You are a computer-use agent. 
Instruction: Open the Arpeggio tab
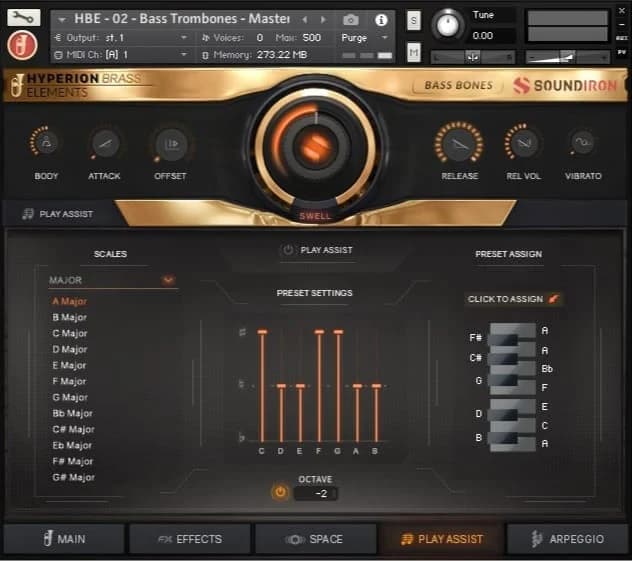click(x=567, y=539)
